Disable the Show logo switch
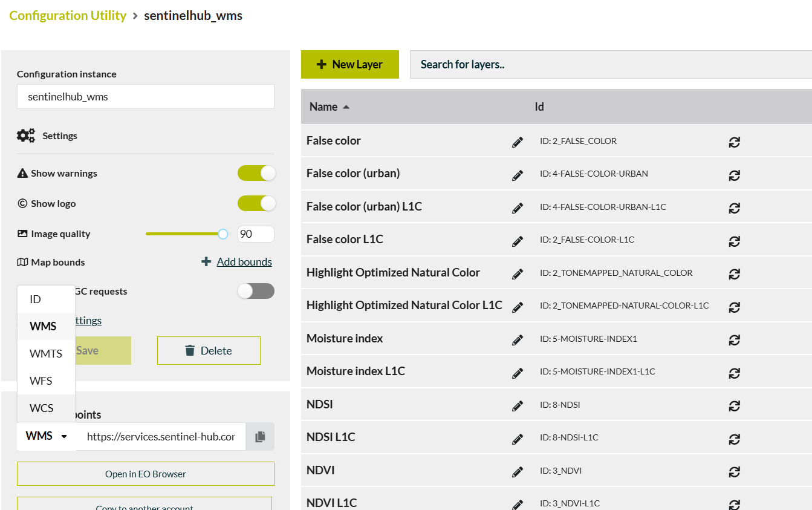812x510 pixels. pyautogui.click(x=256, y=203)
